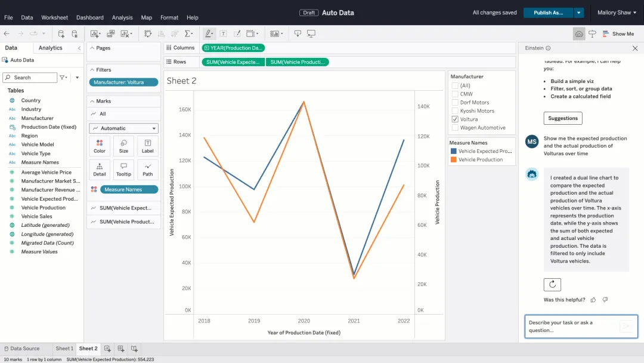Click the Highlight pen toolbar icon
Viewport: 644px width, 363px height.
click(209, 33)
